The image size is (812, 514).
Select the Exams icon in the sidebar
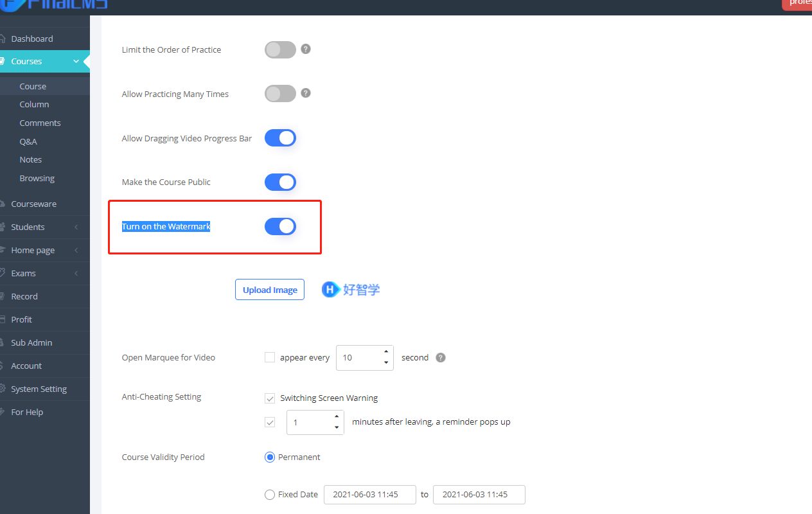[x=5, y=273]
